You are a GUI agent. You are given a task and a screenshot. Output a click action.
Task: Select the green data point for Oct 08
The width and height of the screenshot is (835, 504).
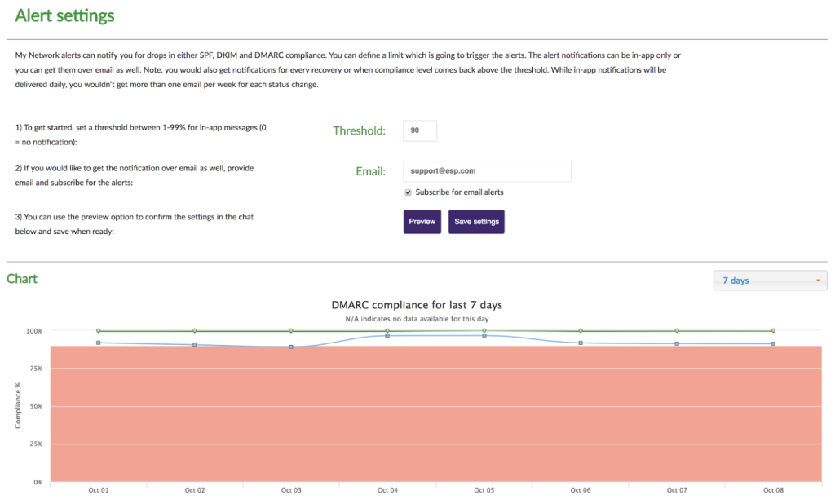[773, 331]
